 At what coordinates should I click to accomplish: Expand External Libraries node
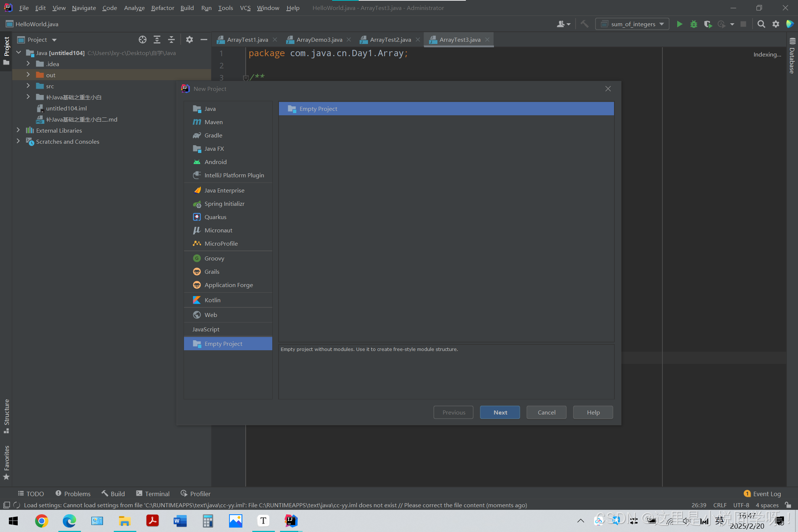coord(18,130)
